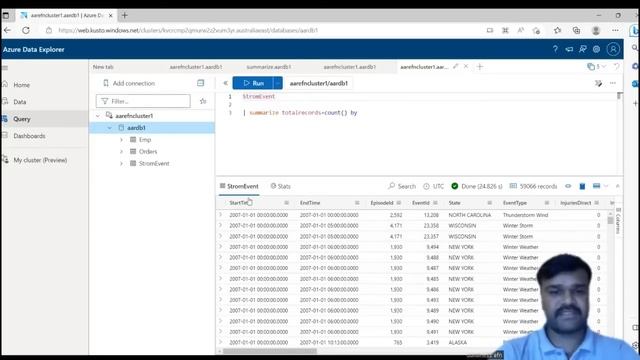The image size is (640, 360).
Task: Open the EventType column menu icon
Action: (x=547, y=203)
